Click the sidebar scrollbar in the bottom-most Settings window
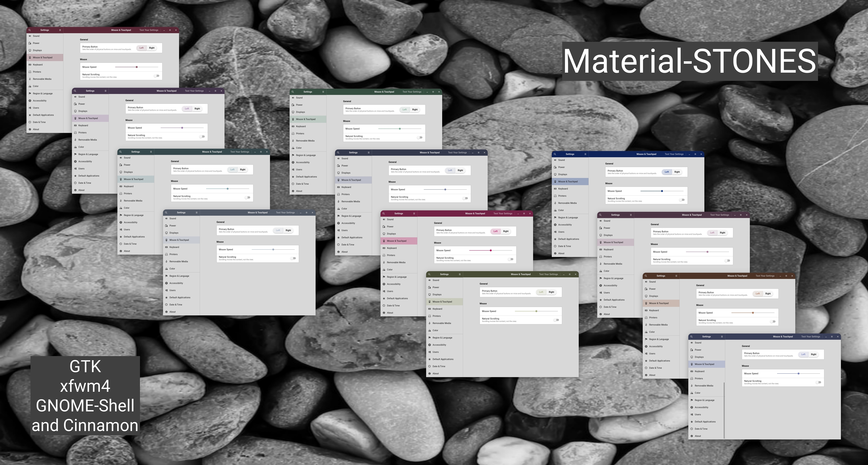 tap(724, 410)
